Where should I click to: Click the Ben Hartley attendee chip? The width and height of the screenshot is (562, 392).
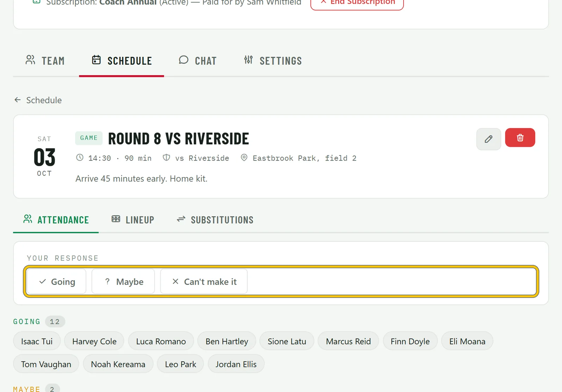pyautogui.click(x=227, y=341)
